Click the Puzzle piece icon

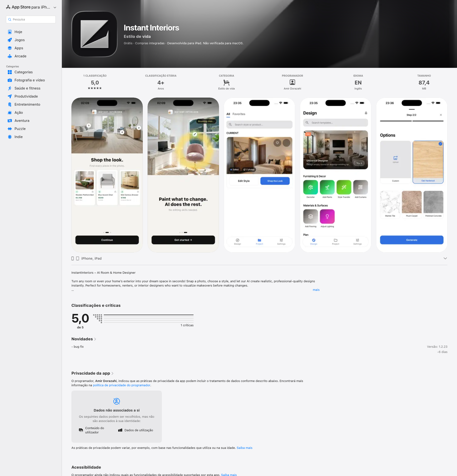10,129
